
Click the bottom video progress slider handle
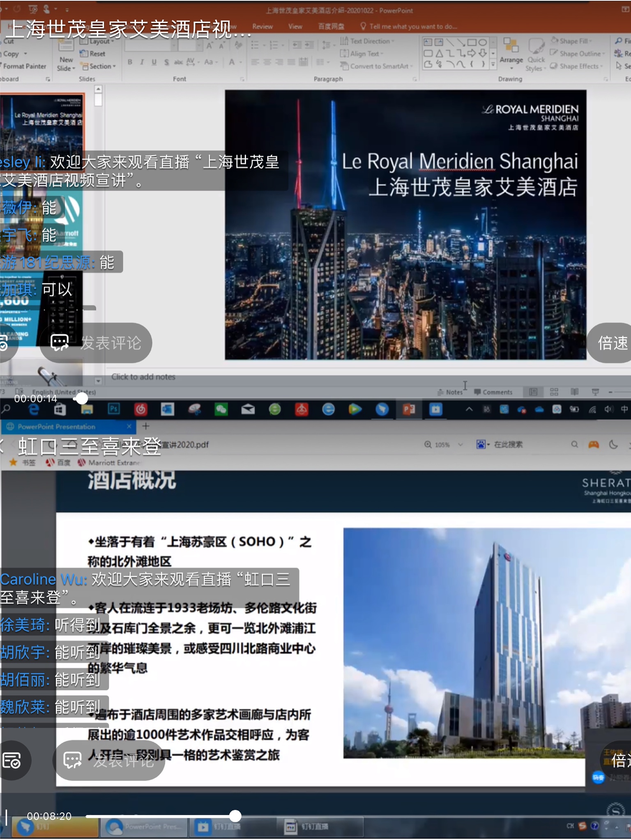point(235,816)
